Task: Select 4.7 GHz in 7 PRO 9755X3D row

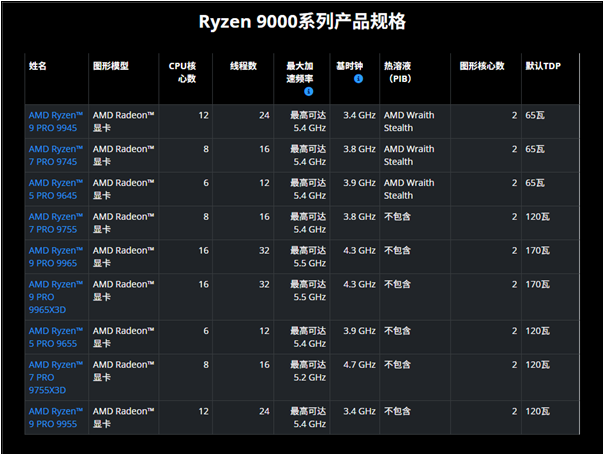Action: [359, 365]
